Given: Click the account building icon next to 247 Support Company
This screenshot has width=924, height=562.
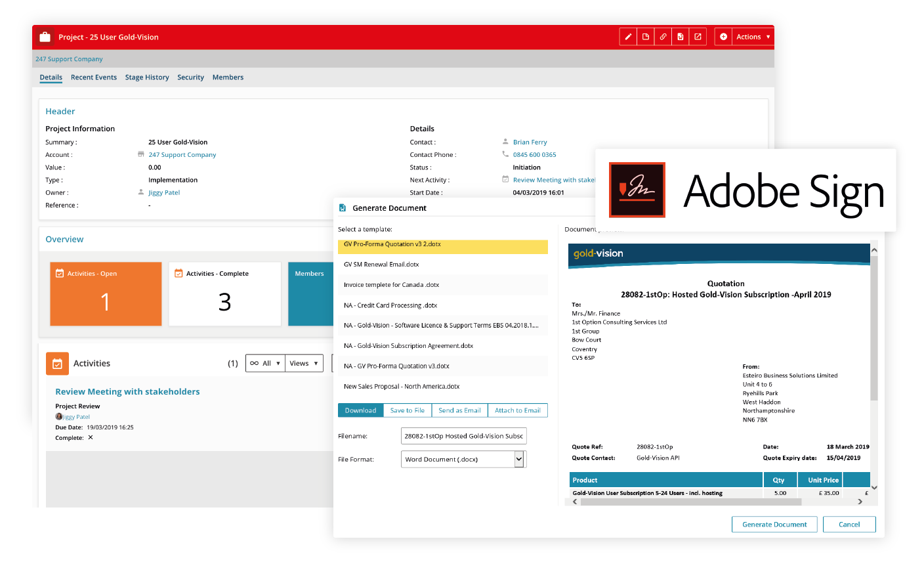Looking at the screenshot, I should click(140, 154).
